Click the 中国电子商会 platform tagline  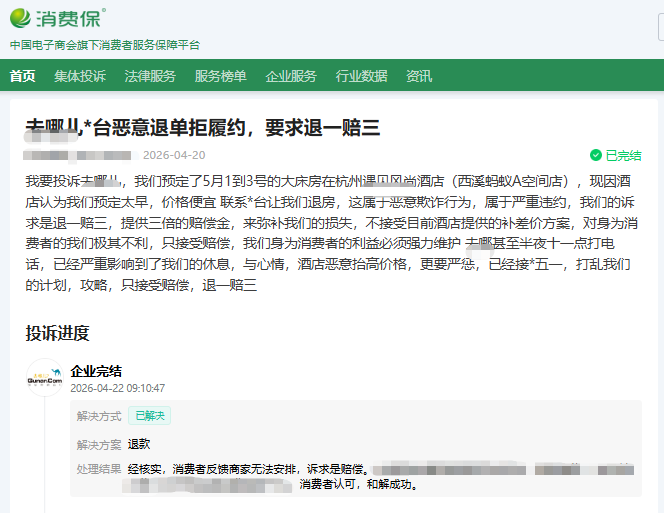point(105,45)
